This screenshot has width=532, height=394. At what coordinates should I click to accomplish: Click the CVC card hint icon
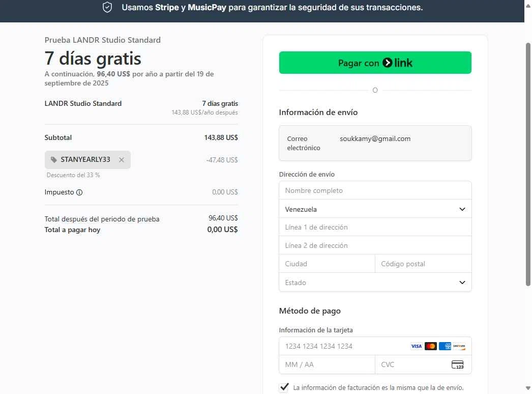tap(458, 365)
